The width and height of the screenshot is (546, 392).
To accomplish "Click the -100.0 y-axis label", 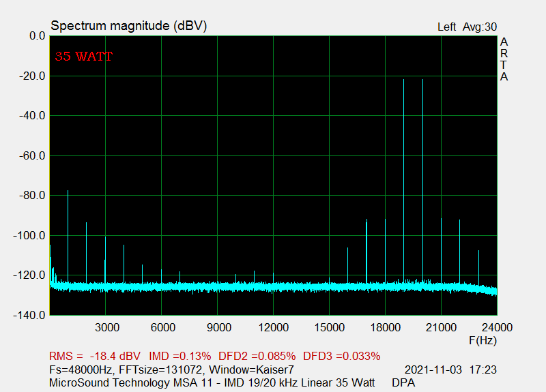I will (29, 235).
